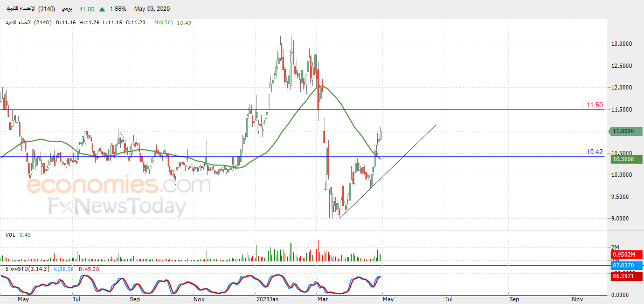Image resolution: width=644 pixels, height=304 pixels.
Task: Click the daily interval label يومي
Action: click(x=66, y=9)
